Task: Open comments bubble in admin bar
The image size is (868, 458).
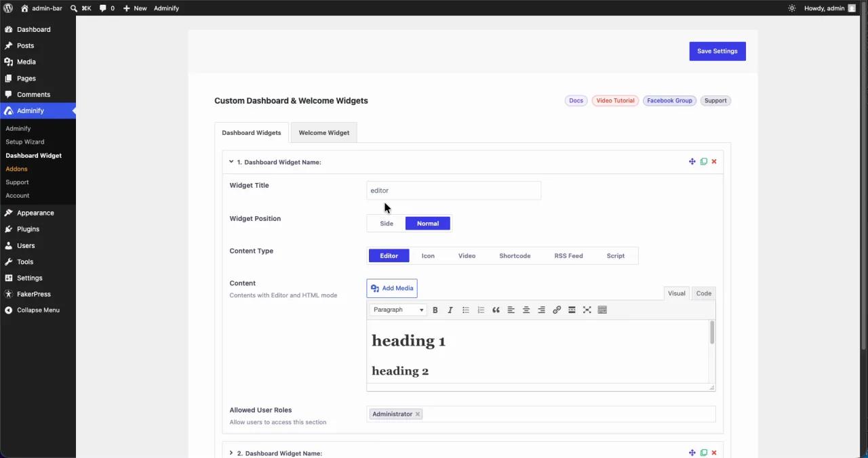Action: [106, 8]
